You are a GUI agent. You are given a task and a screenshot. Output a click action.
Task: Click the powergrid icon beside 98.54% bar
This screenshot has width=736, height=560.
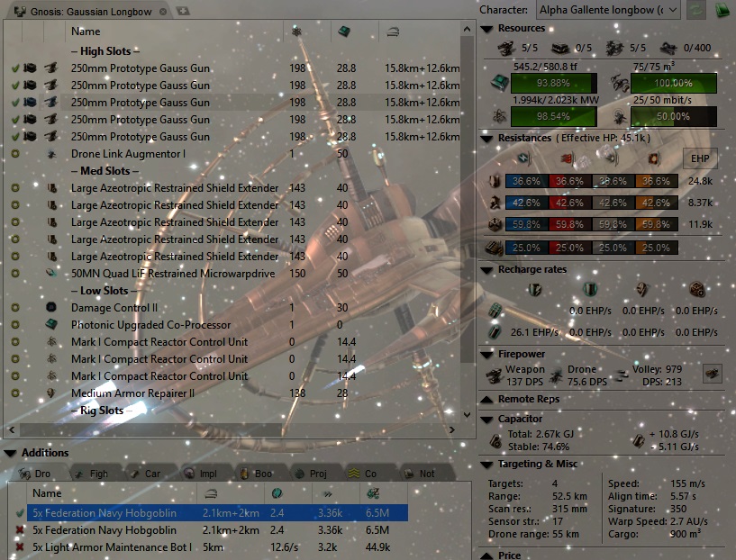[x=499, y=116]
